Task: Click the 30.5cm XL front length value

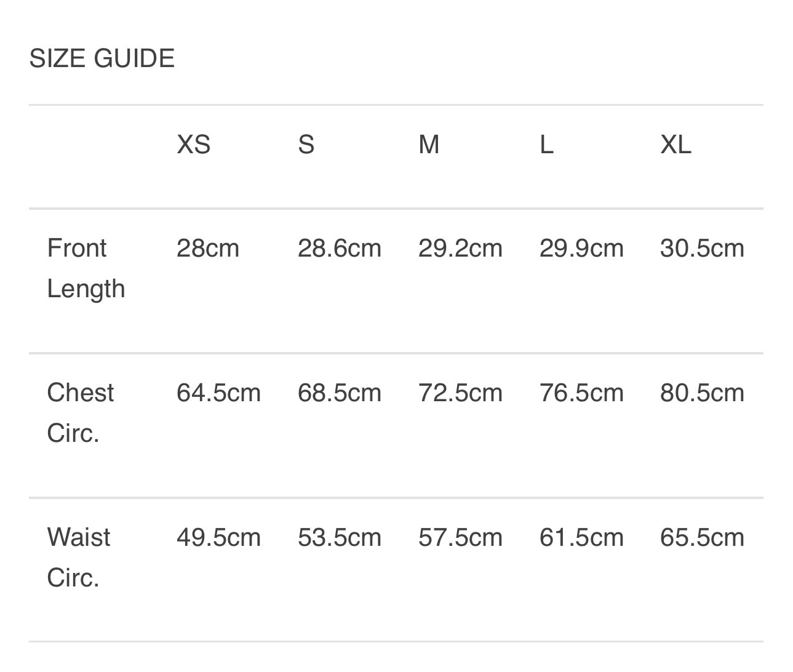Action: tap(702, 248)
